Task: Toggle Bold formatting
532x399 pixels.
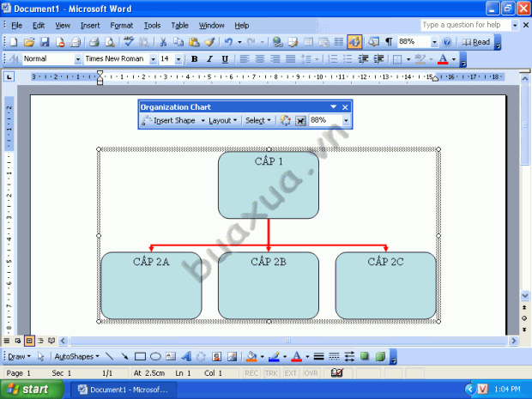Action: (x=194, y=59)
